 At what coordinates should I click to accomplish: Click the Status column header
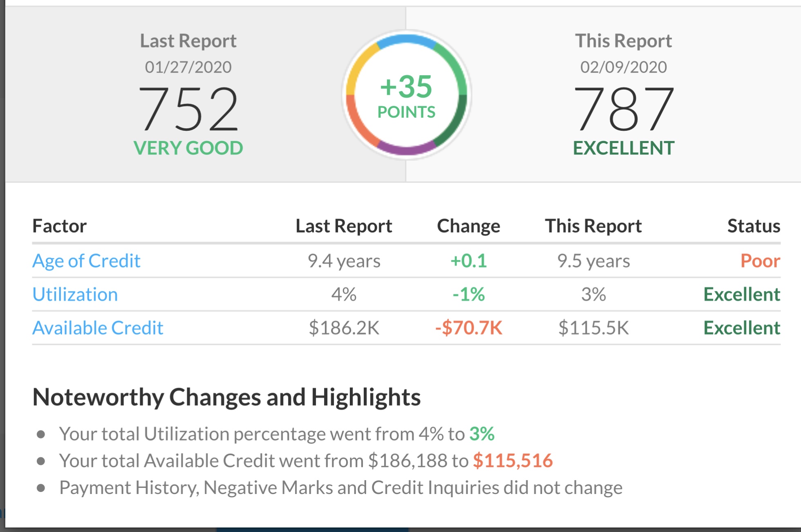click(x=754, y=226)
